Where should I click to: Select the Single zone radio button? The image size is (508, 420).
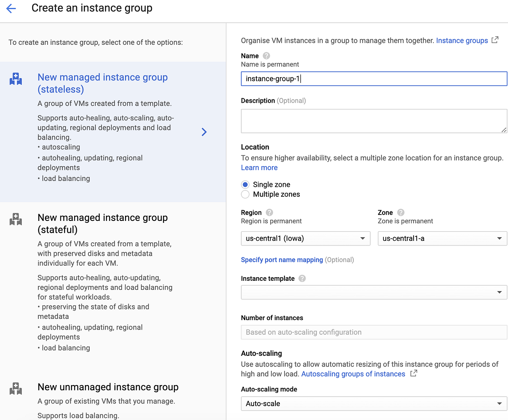pyautogui.click(x=245, y=184)
